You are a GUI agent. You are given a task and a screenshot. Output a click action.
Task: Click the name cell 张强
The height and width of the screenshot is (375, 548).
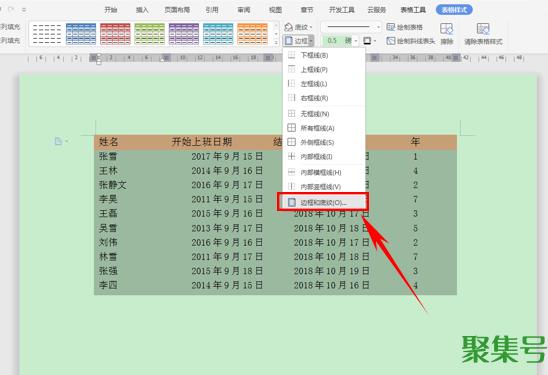108,271
